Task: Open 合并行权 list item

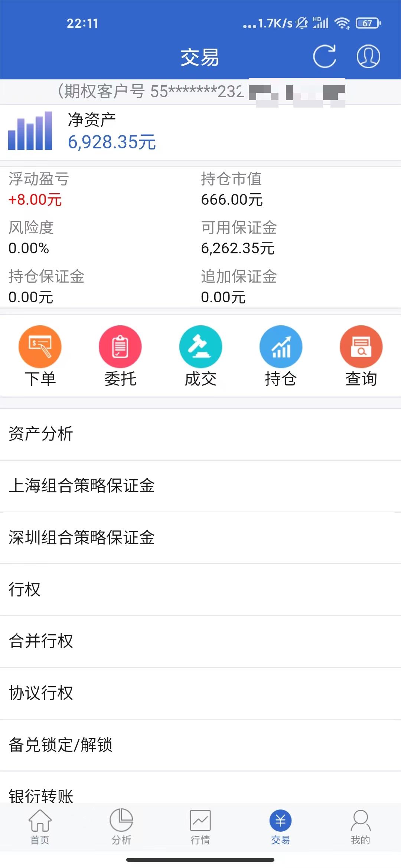Action: (200, 641)
